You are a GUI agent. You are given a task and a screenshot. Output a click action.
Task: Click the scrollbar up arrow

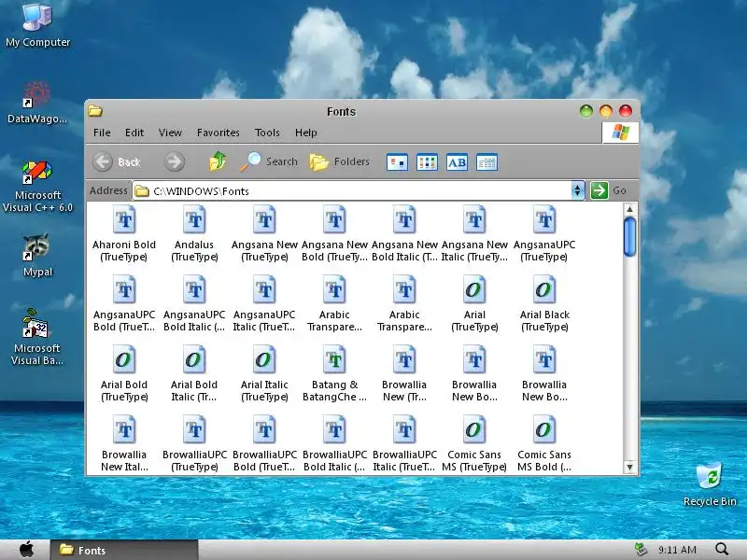629,209
